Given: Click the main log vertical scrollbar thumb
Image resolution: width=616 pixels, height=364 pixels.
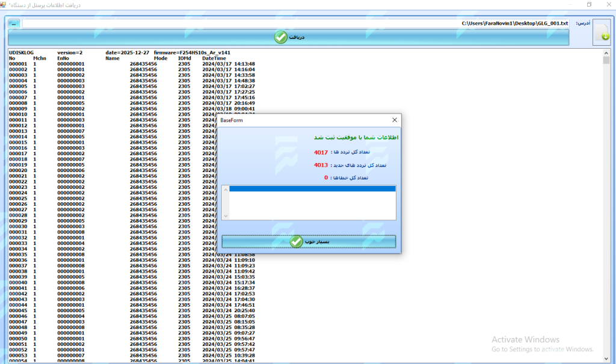Looking at the screenshot, I should coord(606,60).
